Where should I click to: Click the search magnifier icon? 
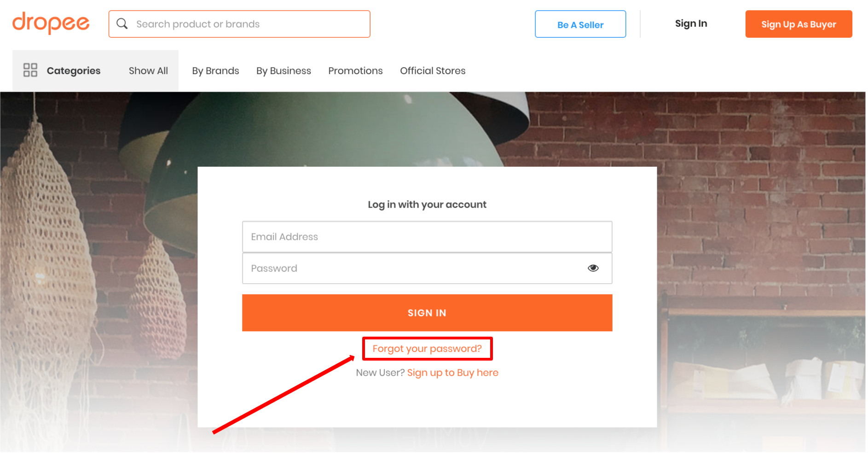coord(122,24)
